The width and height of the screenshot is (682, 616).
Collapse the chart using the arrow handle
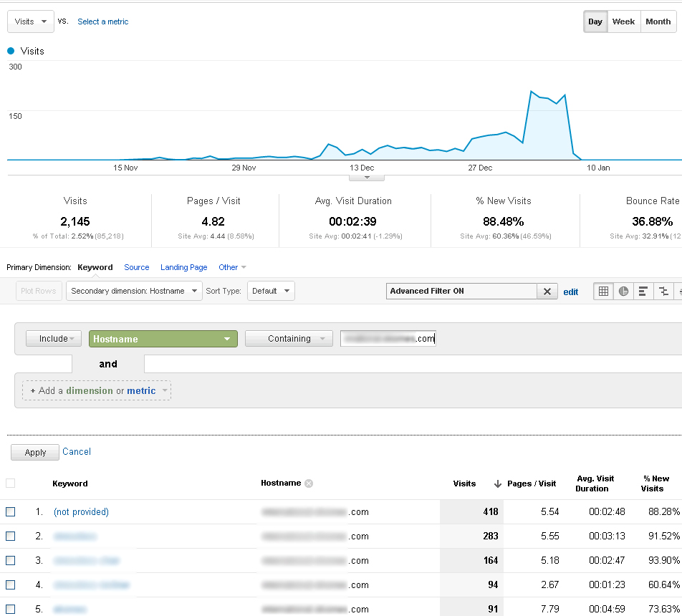click(367, 177)
